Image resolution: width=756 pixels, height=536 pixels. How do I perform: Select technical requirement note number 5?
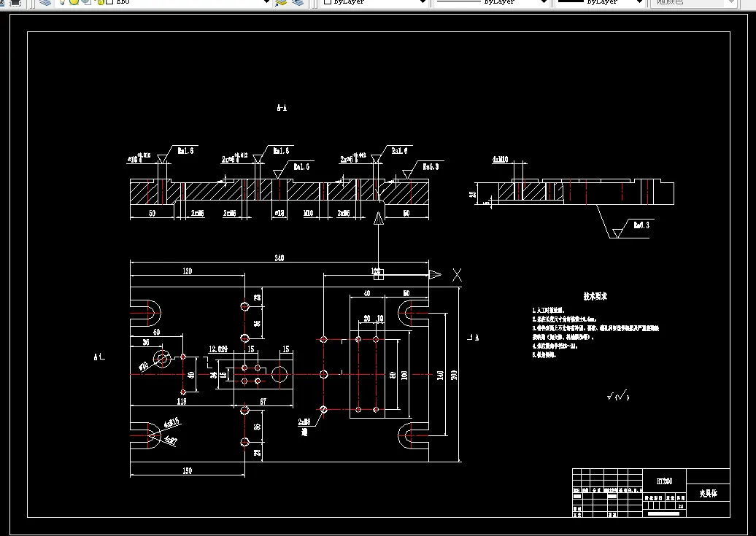click(x=544, y=354)
